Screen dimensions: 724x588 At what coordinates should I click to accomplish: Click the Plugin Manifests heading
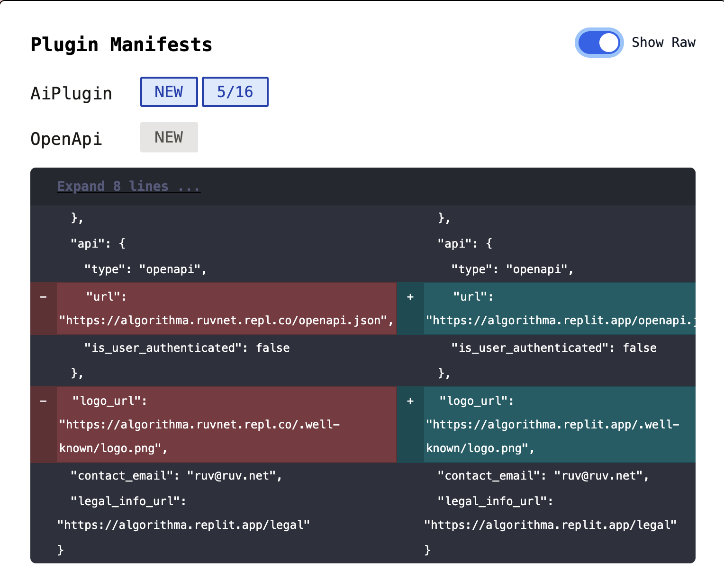(121, 45)
